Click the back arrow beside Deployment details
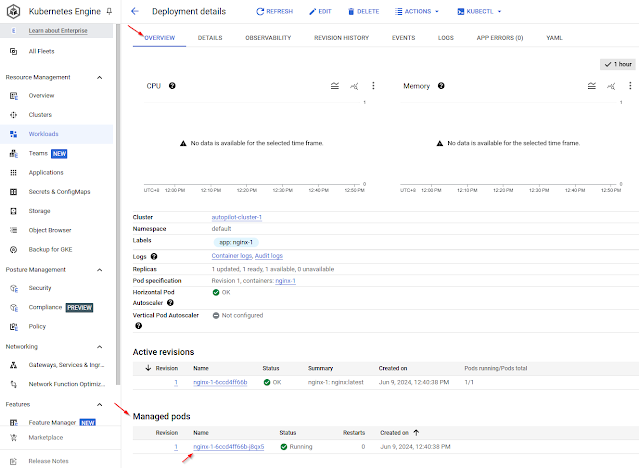Viewport: 639px width, 468px height. click(135, 11)
